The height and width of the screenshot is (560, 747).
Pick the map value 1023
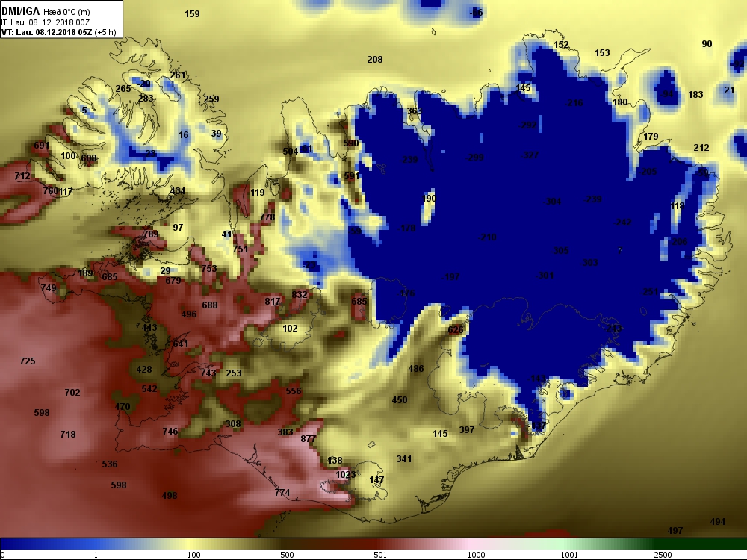pos(345,475)
